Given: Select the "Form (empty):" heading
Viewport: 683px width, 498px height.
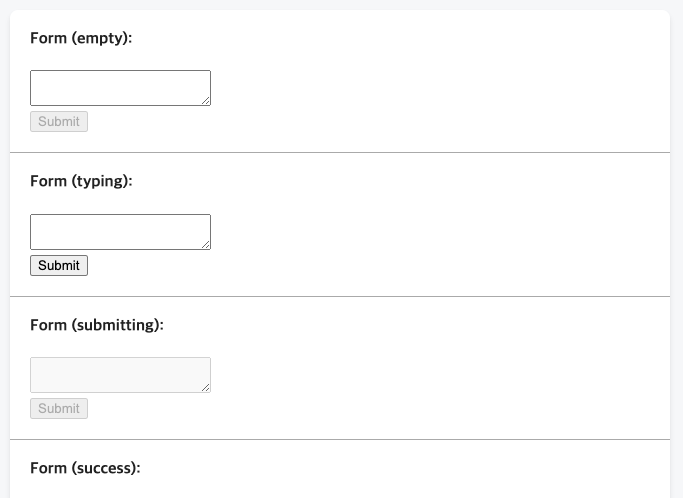Looking at the screenshot, I should tap(81, 38).
